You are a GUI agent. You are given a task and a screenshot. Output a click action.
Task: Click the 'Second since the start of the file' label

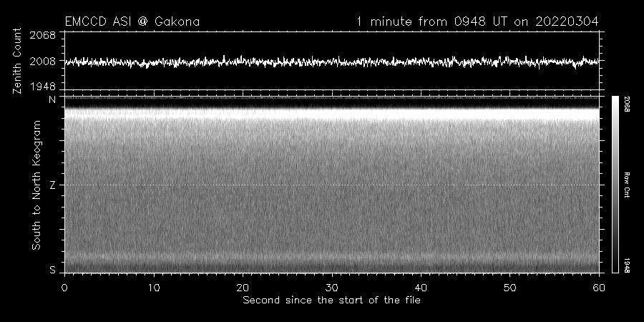coord(331,301)
